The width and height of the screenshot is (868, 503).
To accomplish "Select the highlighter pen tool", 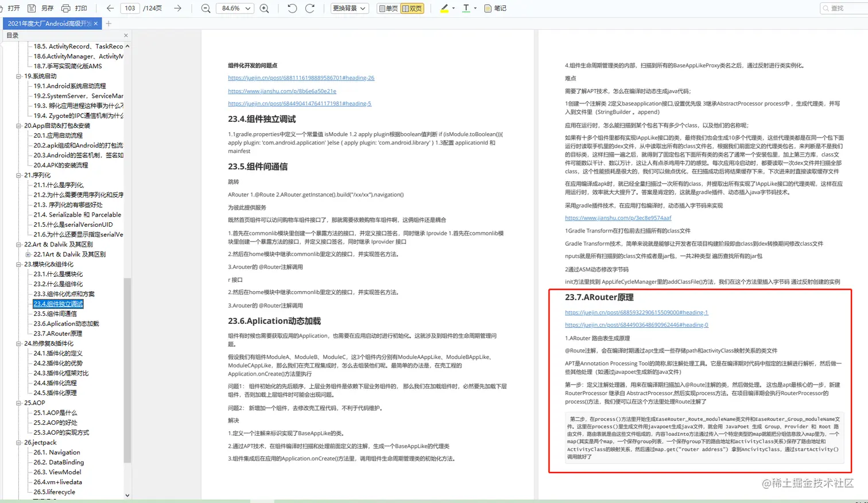I will click(x=444, y=8).
